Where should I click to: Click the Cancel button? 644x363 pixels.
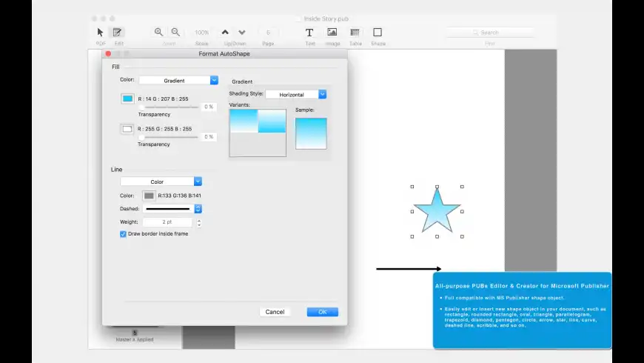275,312
